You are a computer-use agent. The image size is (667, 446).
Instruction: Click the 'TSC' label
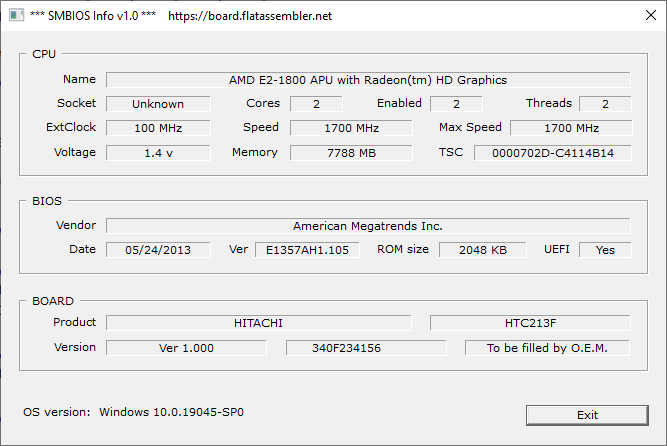451,152
